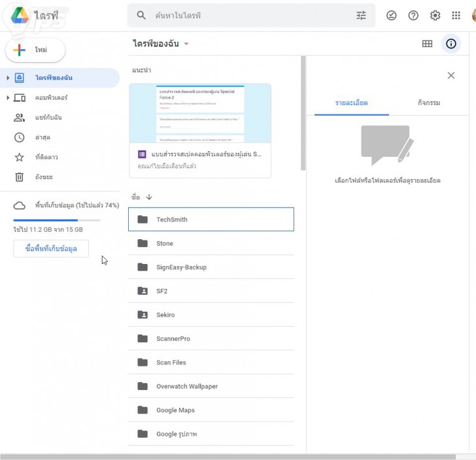476x460 pixels.
Task: Click the Scan Files folder icon
Action: coord(143,362)
